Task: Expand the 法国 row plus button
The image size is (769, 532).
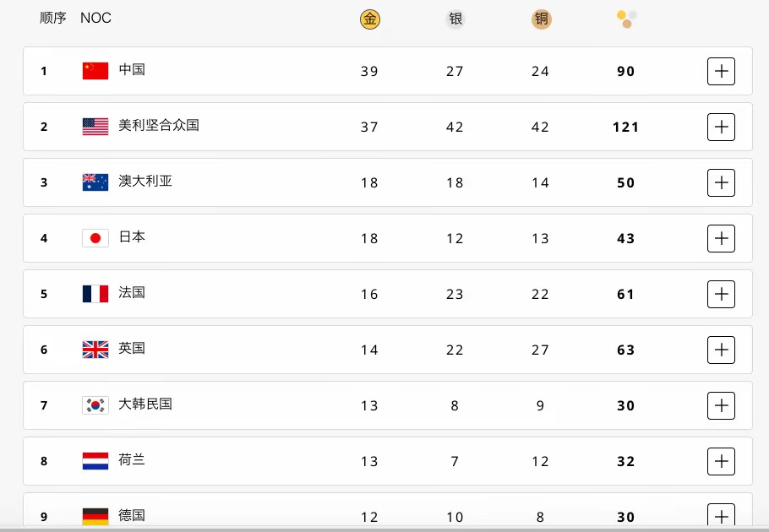Action: pos(721,294)
